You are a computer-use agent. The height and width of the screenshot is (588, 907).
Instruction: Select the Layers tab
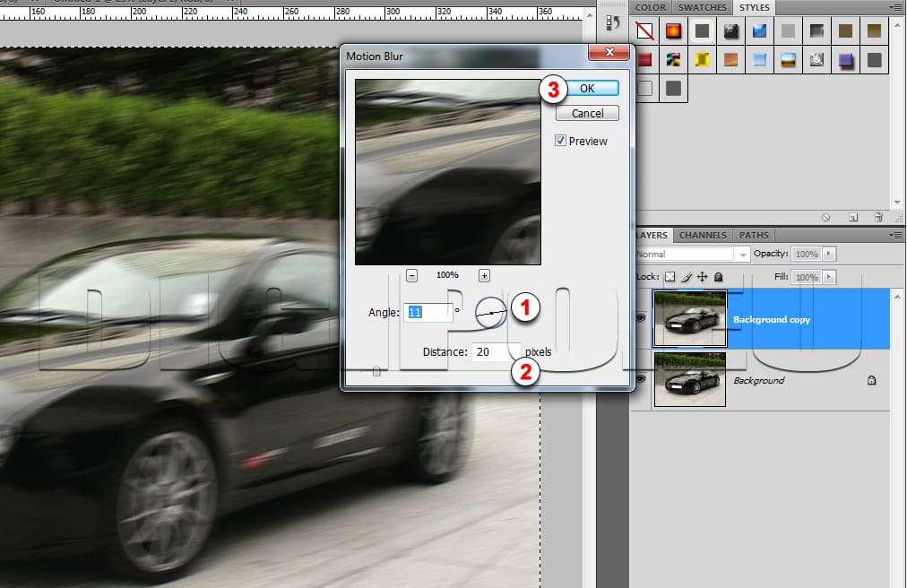(x=652, y=235)
